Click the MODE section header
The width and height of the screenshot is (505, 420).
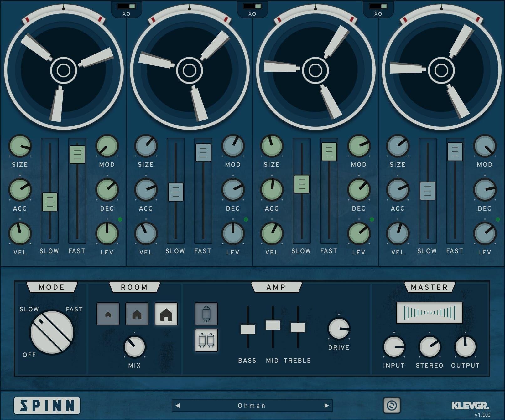(x=52, y=287)
